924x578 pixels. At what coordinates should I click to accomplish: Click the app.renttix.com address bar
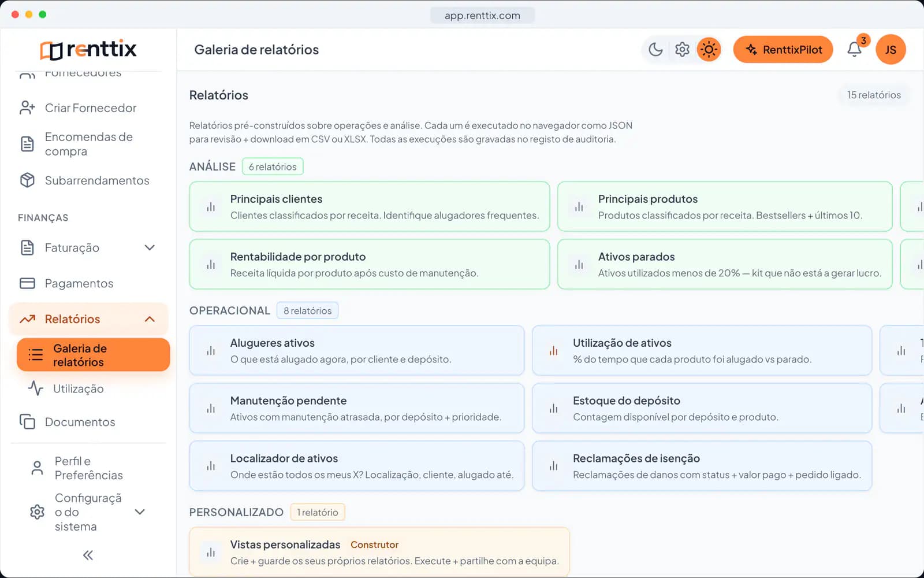pos(482,16)
